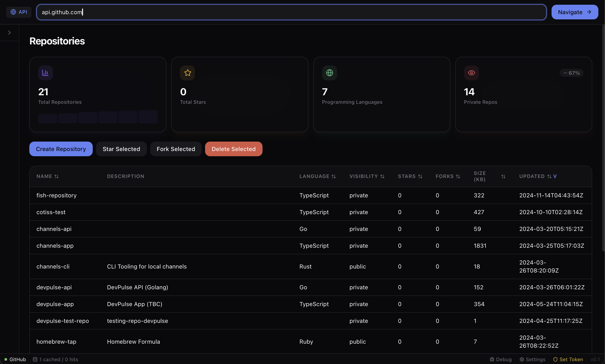Image resolution: width=605 pixels, height=364 pixels.
Task: Click the GitHub status indicator
Action: pos(15,359)
